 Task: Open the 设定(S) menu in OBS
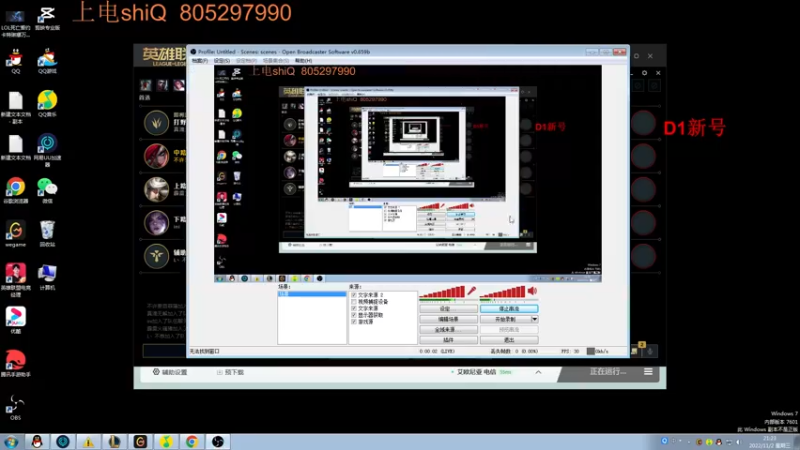221,61
